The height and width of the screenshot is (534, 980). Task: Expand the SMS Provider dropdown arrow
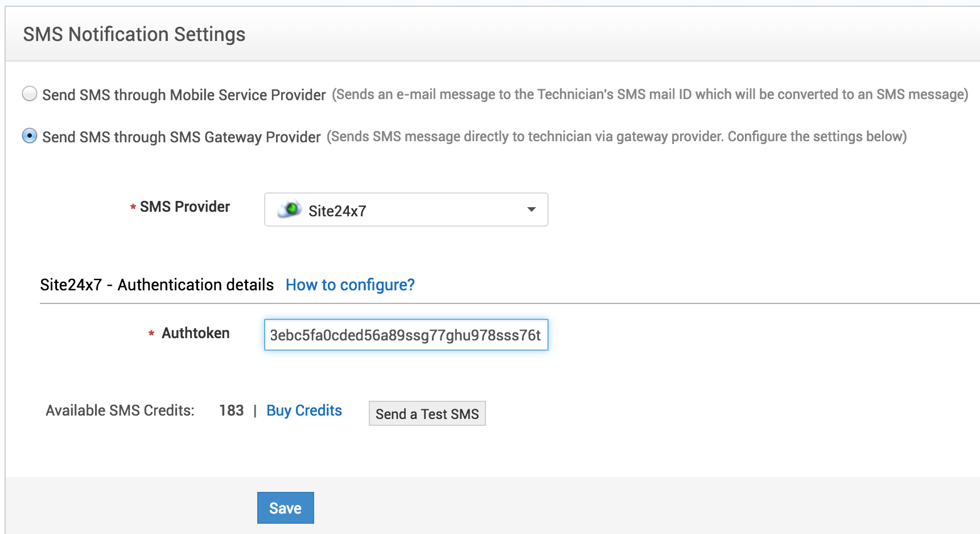coord(531,210)
